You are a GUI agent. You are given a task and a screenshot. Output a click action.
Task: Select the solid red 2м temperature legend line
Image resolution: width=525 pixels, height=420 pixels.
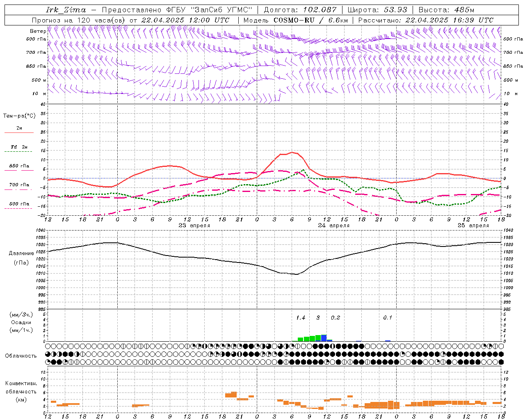(x=19, y=132)
